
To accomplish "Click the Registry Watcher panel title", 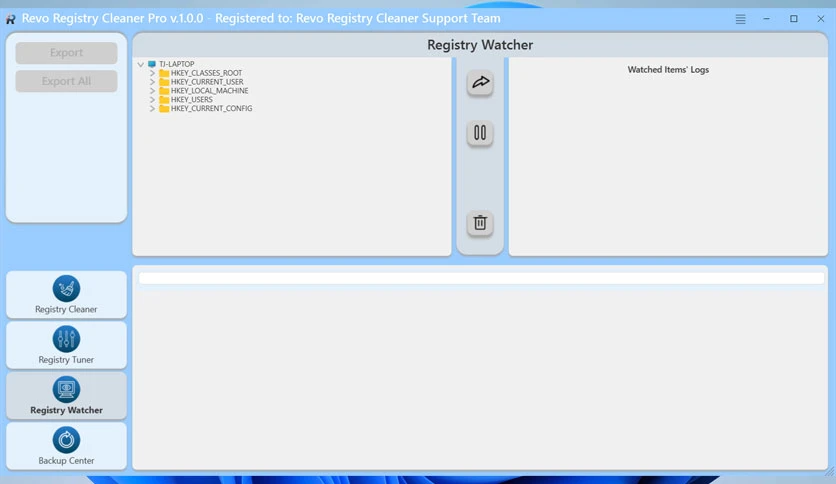I will tap(480, 45).
